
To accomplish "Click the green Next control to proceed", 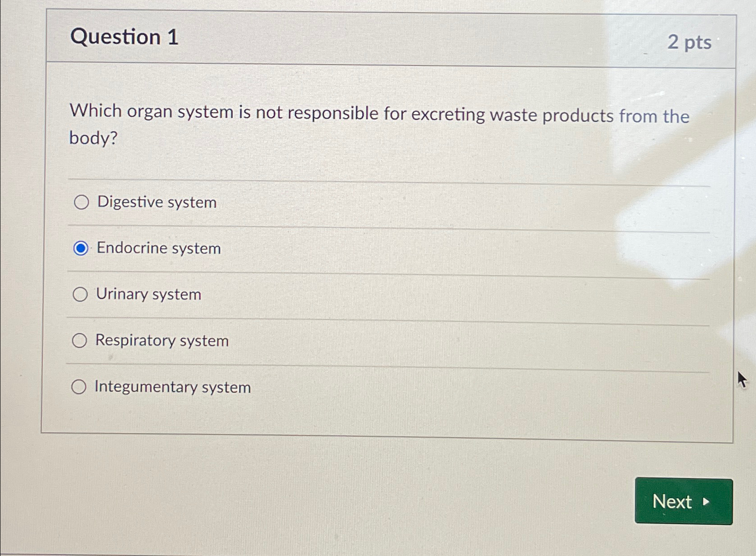I will click(x=683, y=502).
